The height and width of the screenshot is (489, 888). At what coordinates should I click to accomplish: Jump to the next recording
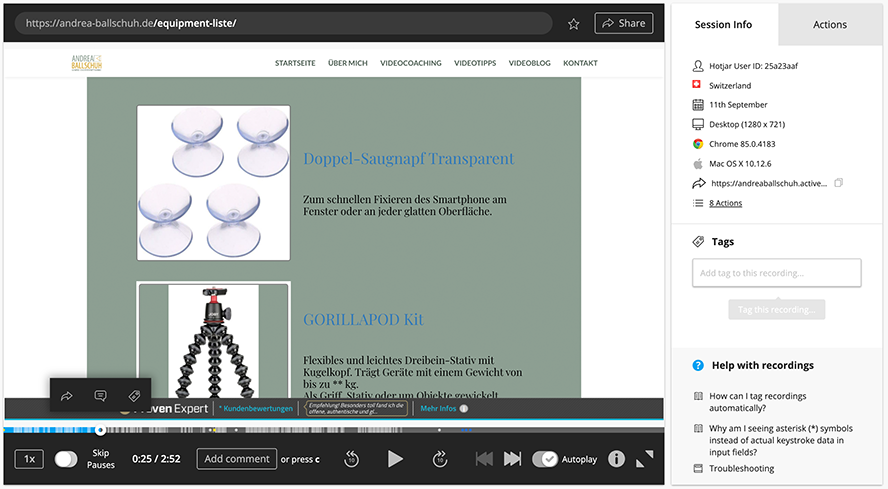513,459
